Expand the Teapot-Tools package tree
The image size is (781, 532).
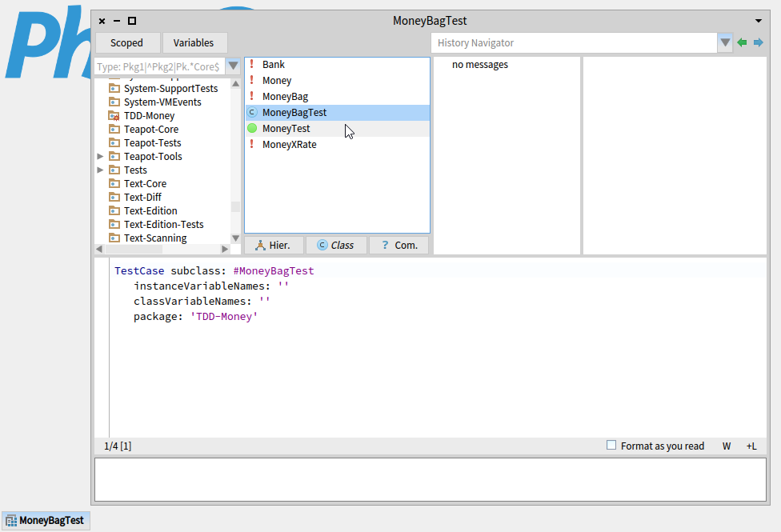tap(100, 157)
